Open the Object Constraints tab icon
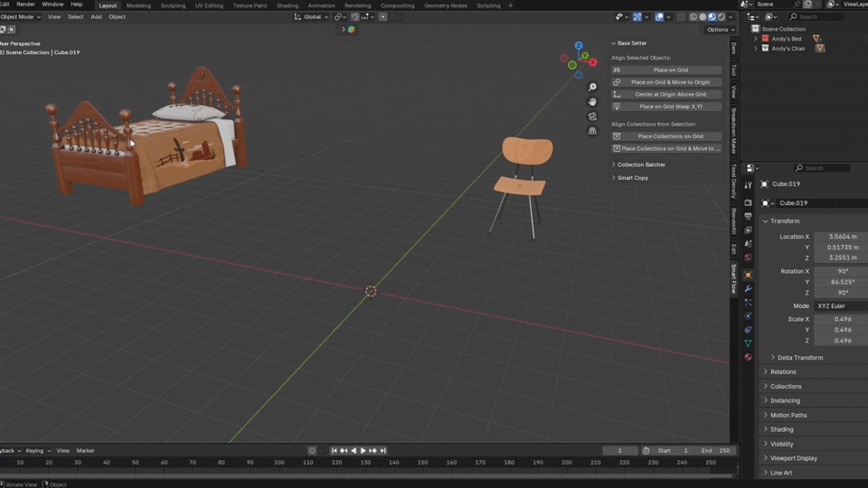 tap(748, 330)
